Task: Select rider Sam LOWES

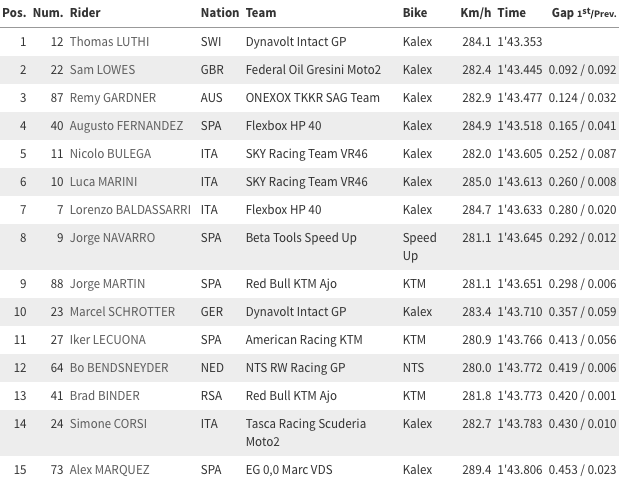Action: [102, 70]
